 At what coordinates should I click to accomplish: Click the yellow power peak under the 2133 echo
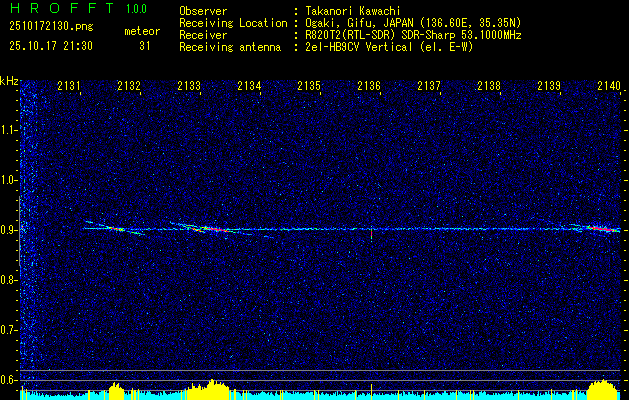tap(209, 388)
